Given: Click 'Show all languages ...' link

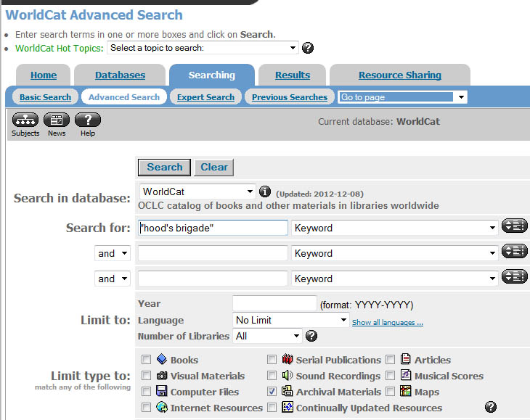Looking at the screenshot, I should tap(388, 322).
